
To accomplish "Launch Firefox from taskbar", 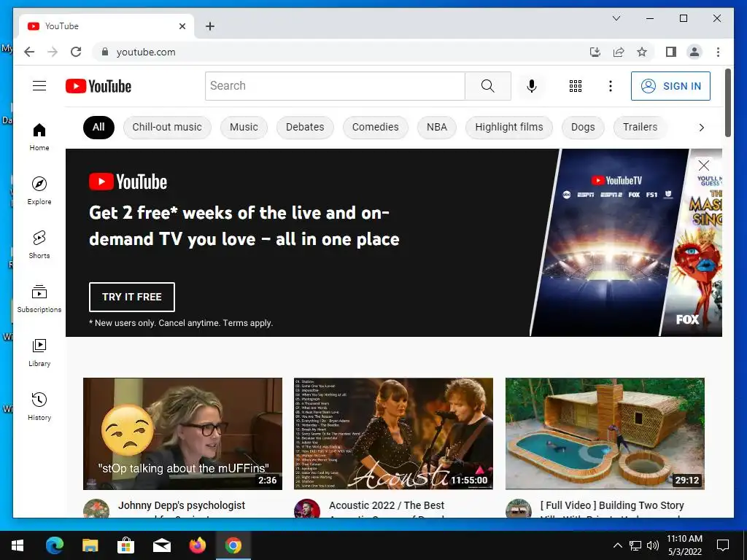I will tap(197, 545).
